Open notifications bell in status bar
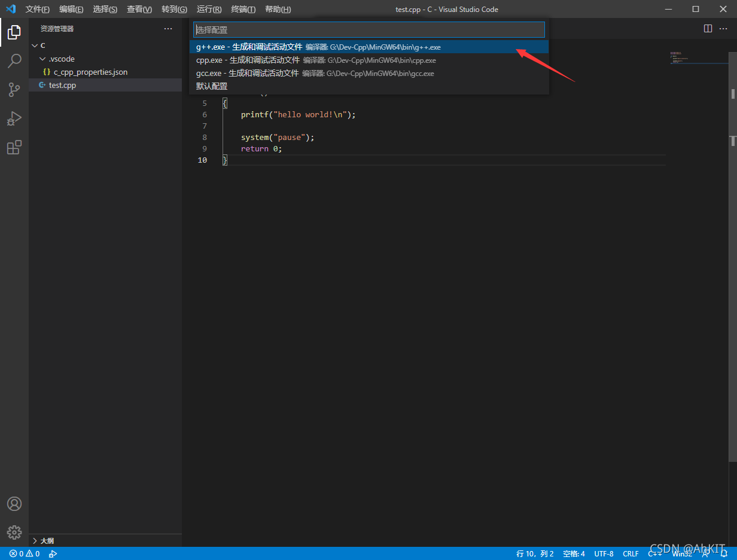This screenshot has height=560, width=737. (724, 553)
